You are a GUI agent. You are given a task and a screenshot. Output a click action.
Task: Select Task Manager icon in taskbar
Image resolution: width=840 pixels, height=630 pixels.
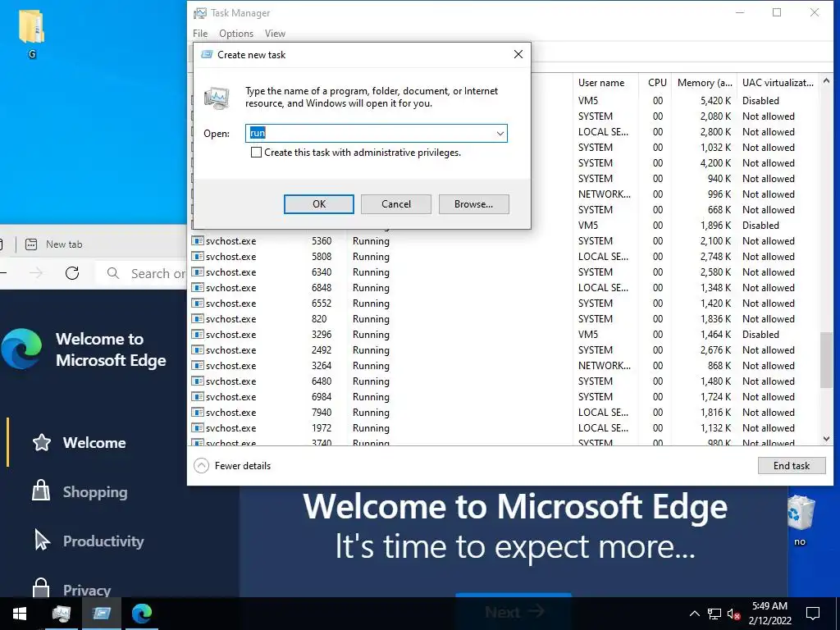pos(62,614)
